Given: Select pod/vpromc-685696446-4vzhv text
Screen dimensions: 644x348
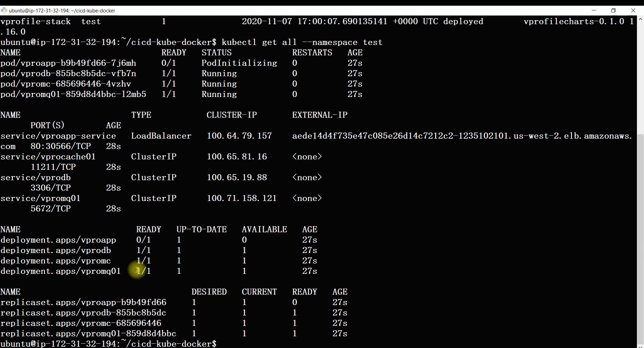Looking at the screenshot, I should coord(66,84).
